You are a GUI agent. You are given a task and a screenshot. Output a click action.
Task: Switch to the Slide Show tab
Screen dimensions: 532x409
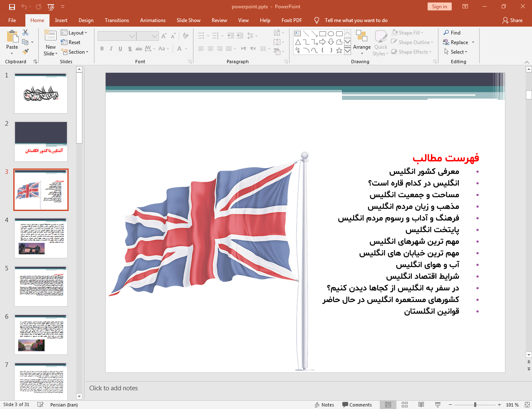click(188, 20)
